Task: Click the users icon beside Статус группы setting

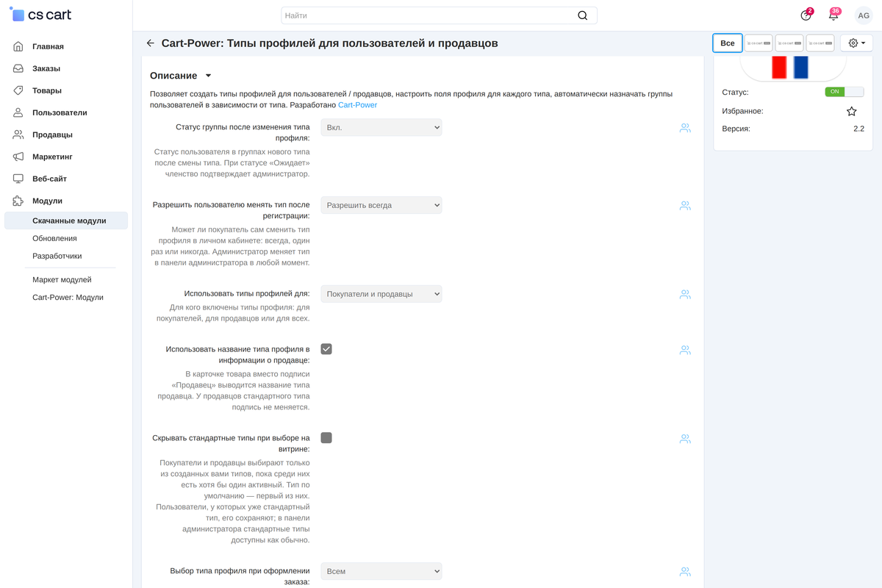Action: tap(685, 128)
